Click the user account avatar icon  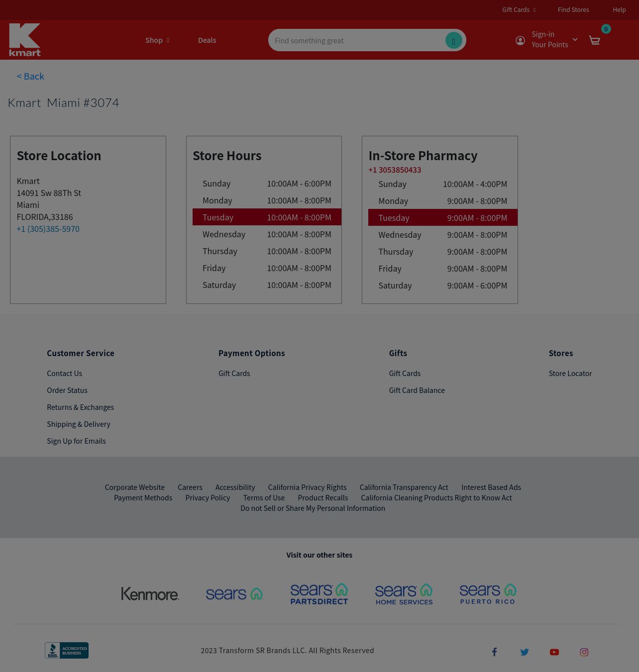[520, 41]
